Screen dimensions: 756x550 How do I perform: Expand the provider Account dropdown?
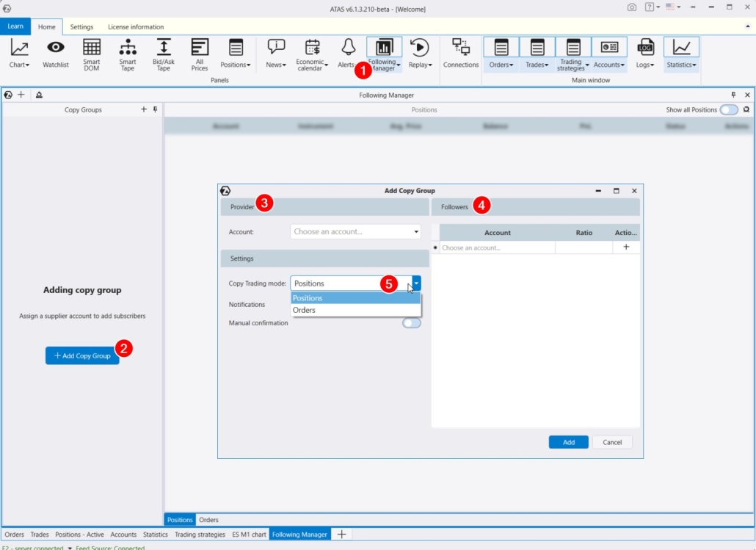[356, 232]
